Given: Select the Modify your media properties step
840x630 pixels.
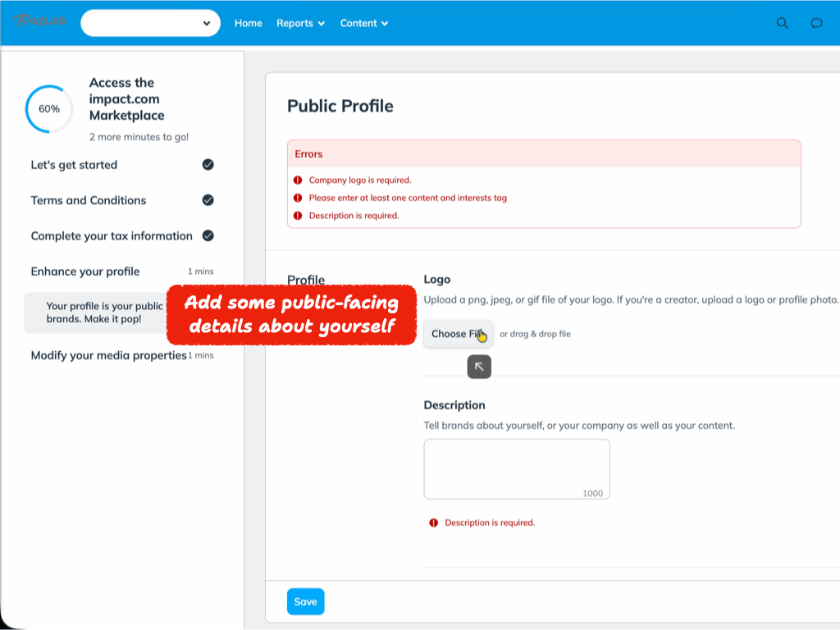Looking at the screenshot, I should click(109, 355).
